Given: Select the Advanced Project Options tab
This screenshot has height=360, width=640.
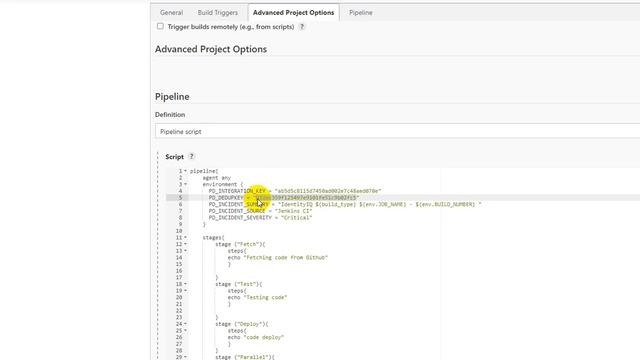Looking at the screenshot, I should point(293,13).
